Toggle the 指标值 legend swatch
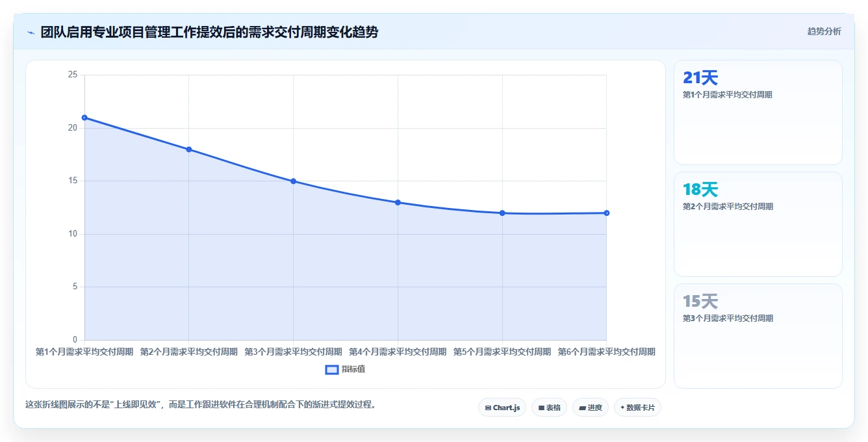 tap(331, 369)
